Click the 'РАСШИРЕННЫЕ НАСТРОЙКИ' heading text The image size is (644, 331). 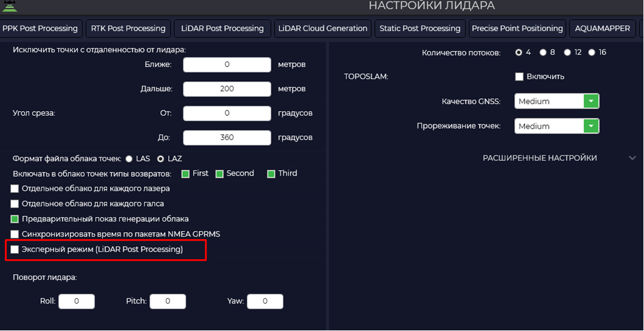coord(540,158)
